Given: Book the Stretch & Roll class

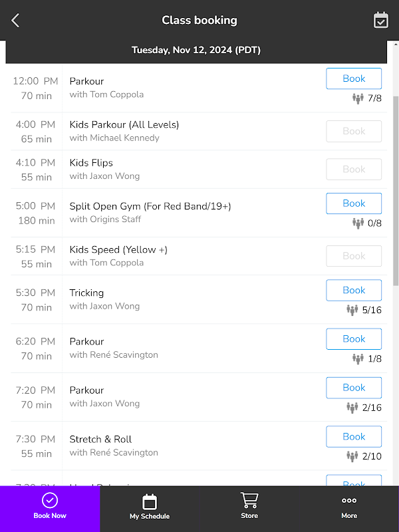Looking at the screenshot, I should tap(354, 437).
